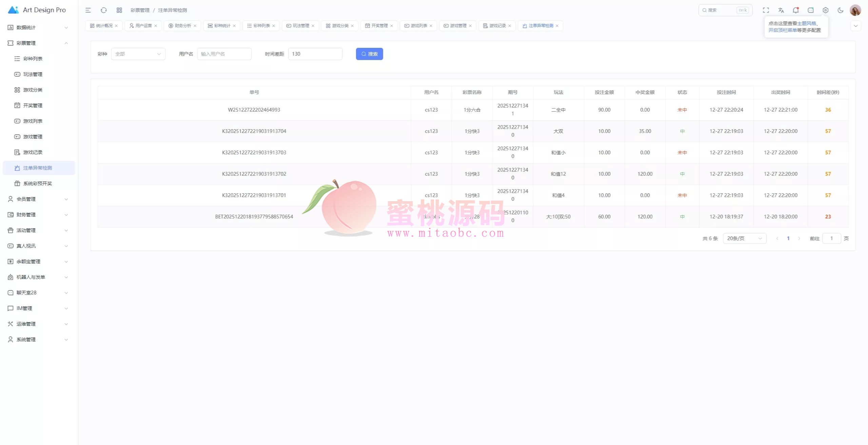Open the chat window icon
Viewport: 868px width, 445px height.
tap(811, 10)
